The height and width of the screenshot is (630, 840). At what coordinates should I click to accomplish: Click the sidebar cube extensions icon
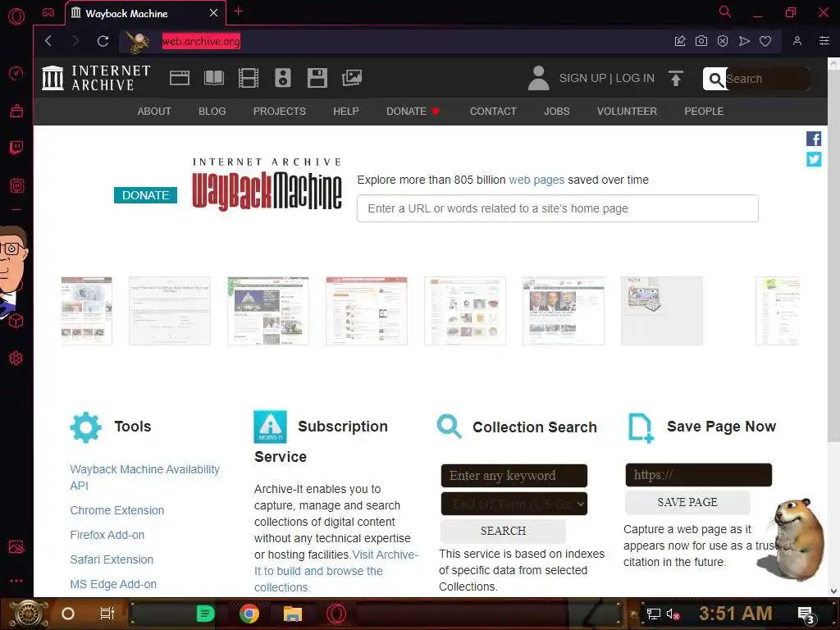pyautogui.click(x=16, y=321)
